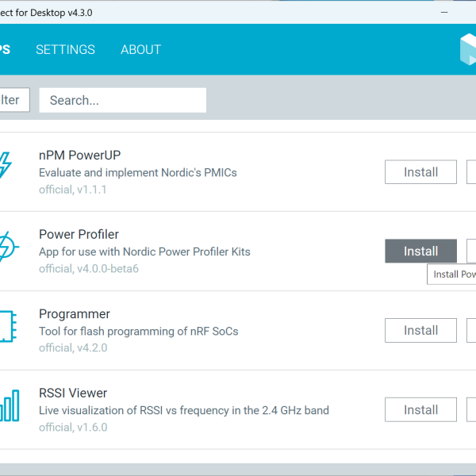476x476 pixels.
Task: Select the Power Profiler title
Action: pos(79,234)
